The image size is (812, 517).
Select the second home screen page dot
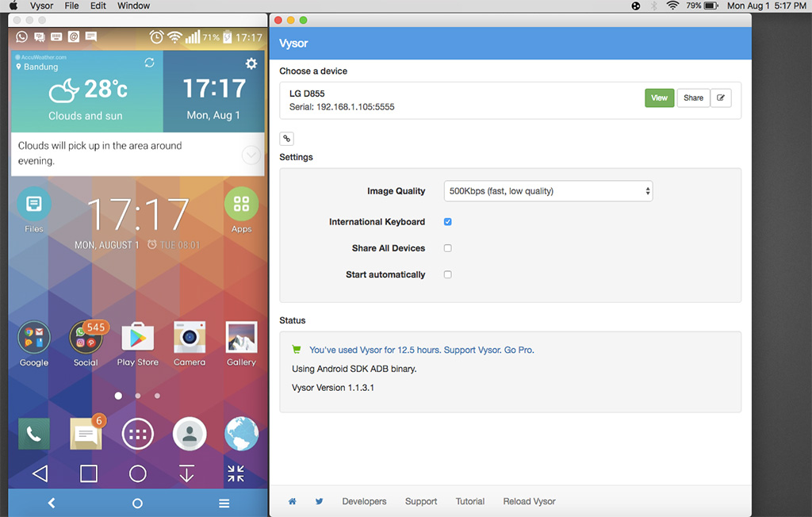[138, 396]
